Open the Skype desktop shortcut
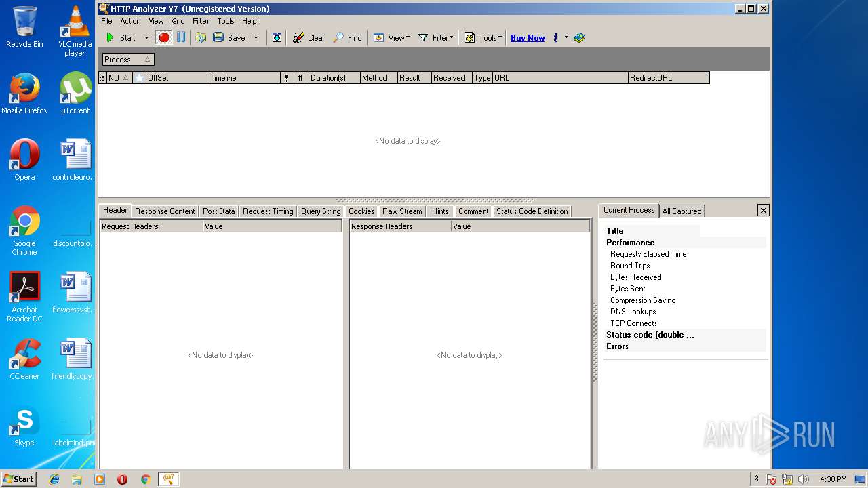 click(x=24, y=426)
